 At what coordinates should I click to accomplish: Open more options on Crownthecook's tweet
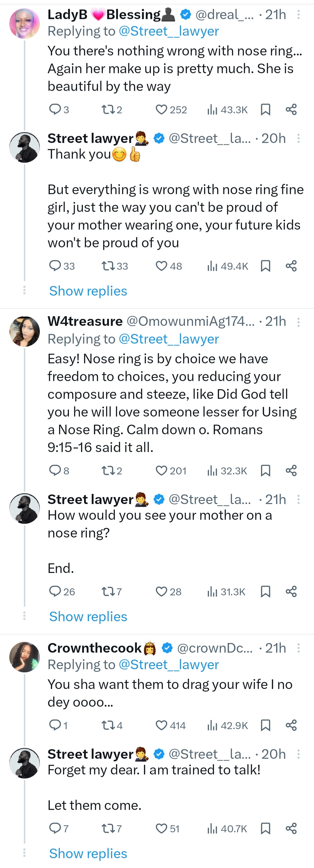tap(298, 648)
